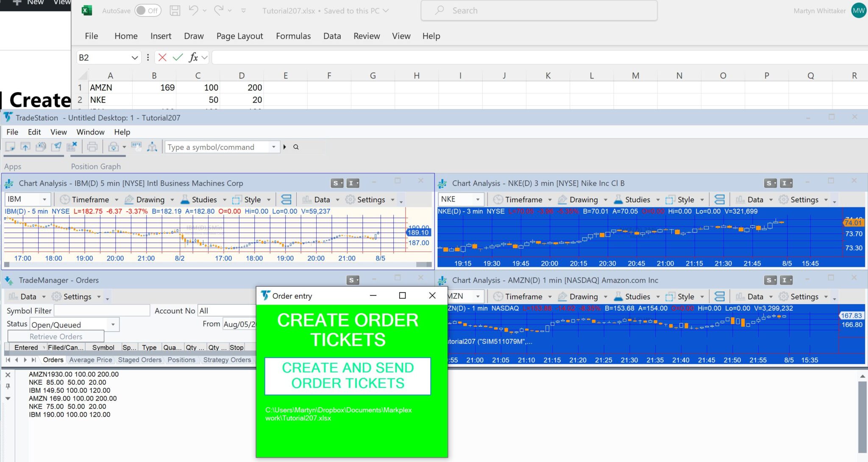This screenshot has width=868, height=462.
Task: Click the Studies flask icon on the NKE chart
Action: pyautogui.click(x=618, y=199)
